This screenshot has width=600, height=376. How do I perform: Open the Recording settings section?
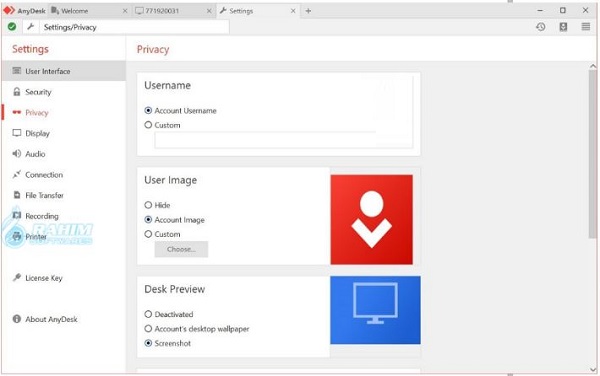[64, 216]
